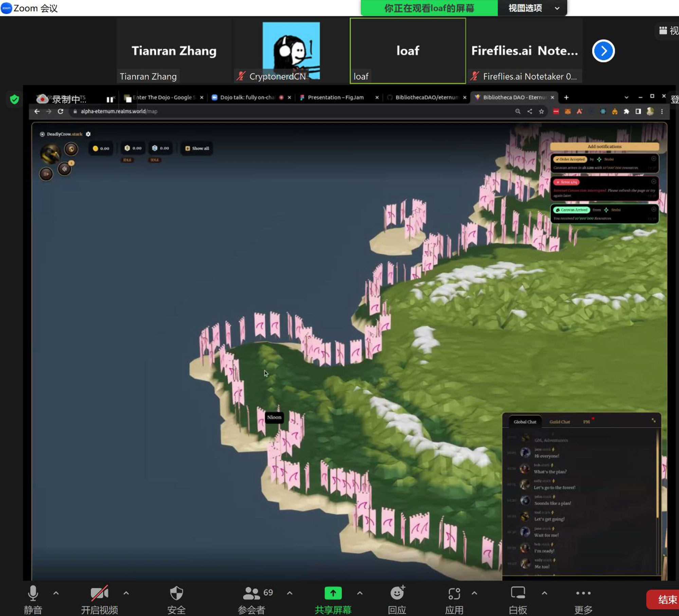Open the extensions puzzle piece menu

(x=626, y=111)
